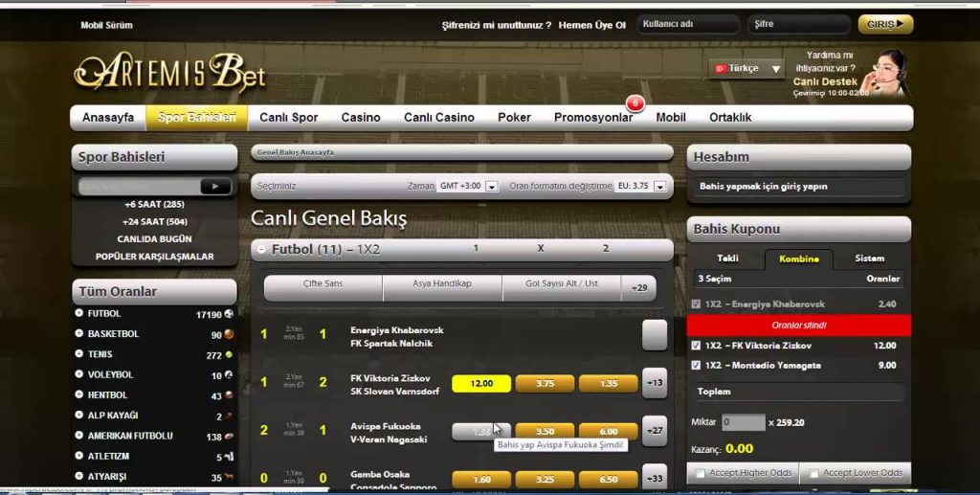Select the Asya Handikap market tab

tap(442, 287)
